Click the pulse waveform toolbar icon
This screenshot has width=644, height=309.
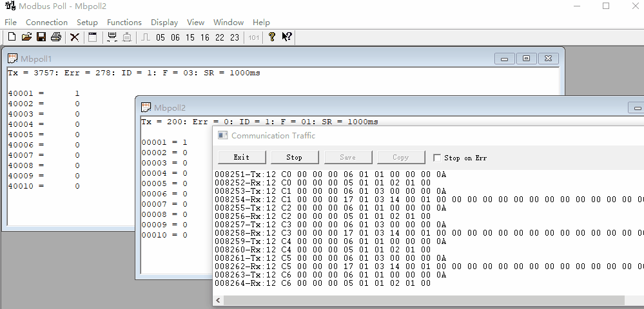click(x=146, y=37)
